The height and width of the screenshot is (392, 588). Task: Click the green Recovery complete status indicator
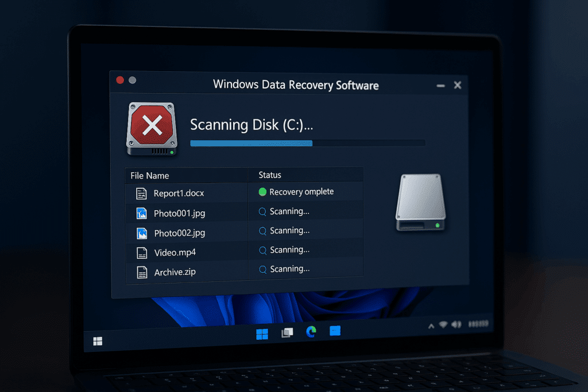pyautogui.click(x=262, y=192)
